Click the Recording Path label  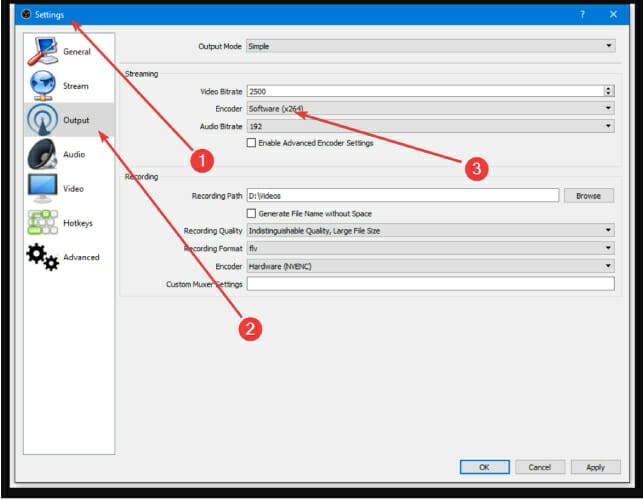tap(217, 196)
